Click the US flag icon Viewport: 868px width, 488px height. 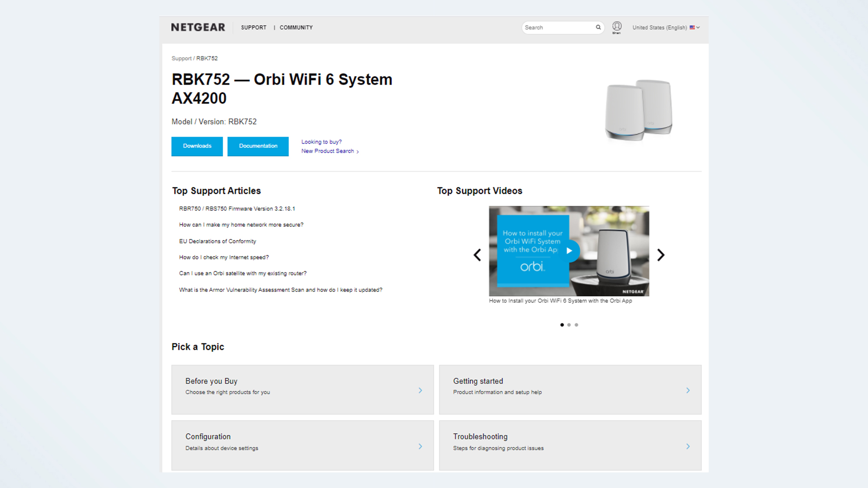tap(692, 27)
